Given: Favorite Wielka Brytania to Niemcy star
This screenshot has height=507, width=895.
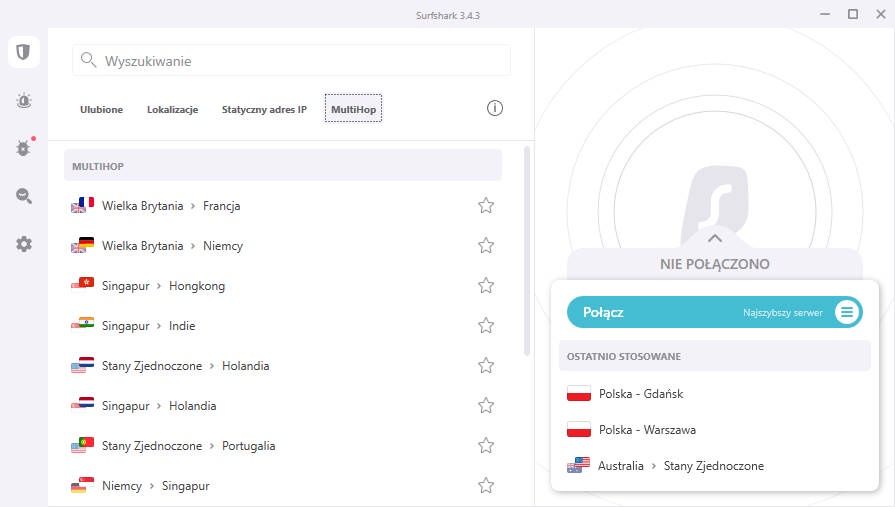Looking at the screenshot, I should pos(486,246).
